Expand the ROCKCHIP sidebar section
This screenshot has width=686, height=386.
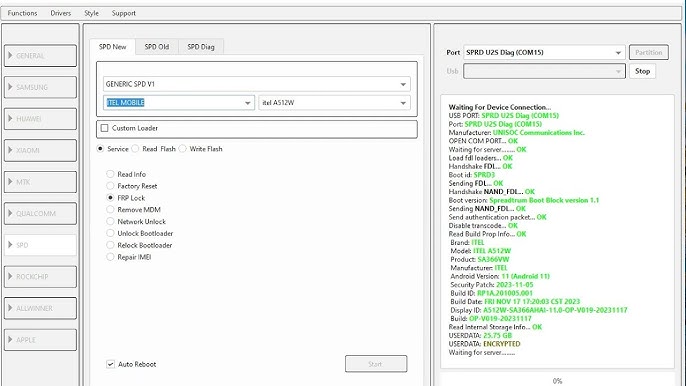(40, 276)
